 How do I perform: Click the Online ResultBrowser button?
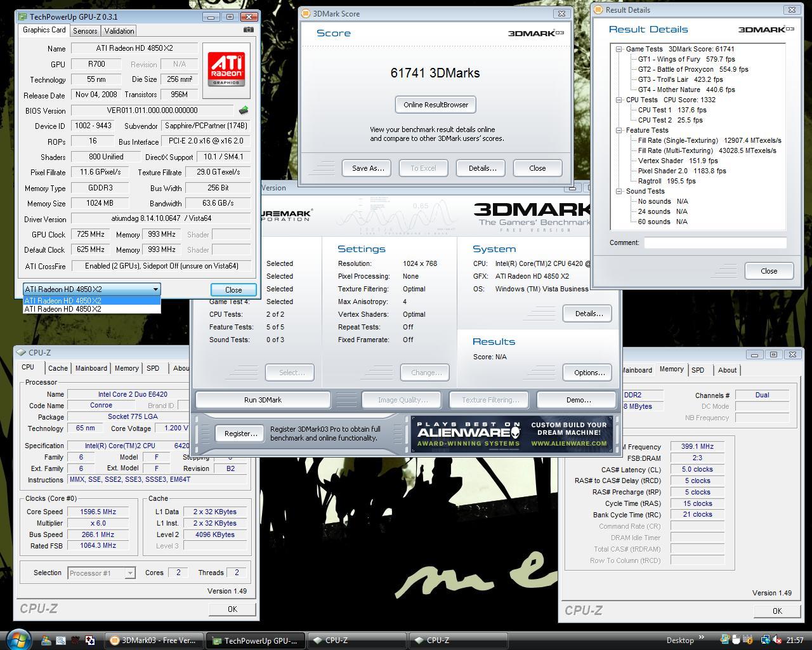coord(436,105)
